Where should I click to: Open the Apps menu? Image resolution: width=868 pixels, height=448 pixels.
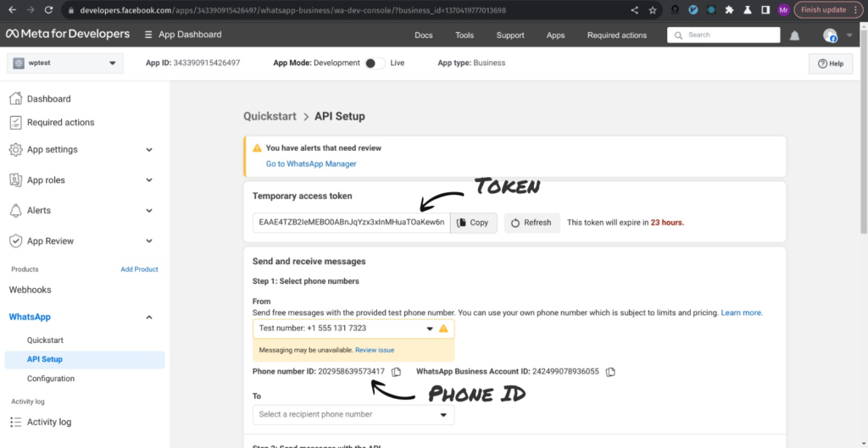tap(556, 36)
